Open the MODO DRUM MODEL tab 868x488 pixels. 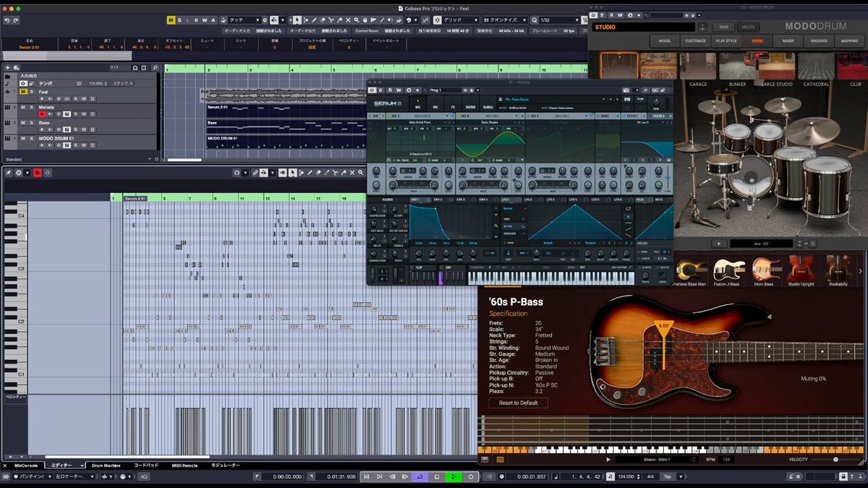pos(665,41)
